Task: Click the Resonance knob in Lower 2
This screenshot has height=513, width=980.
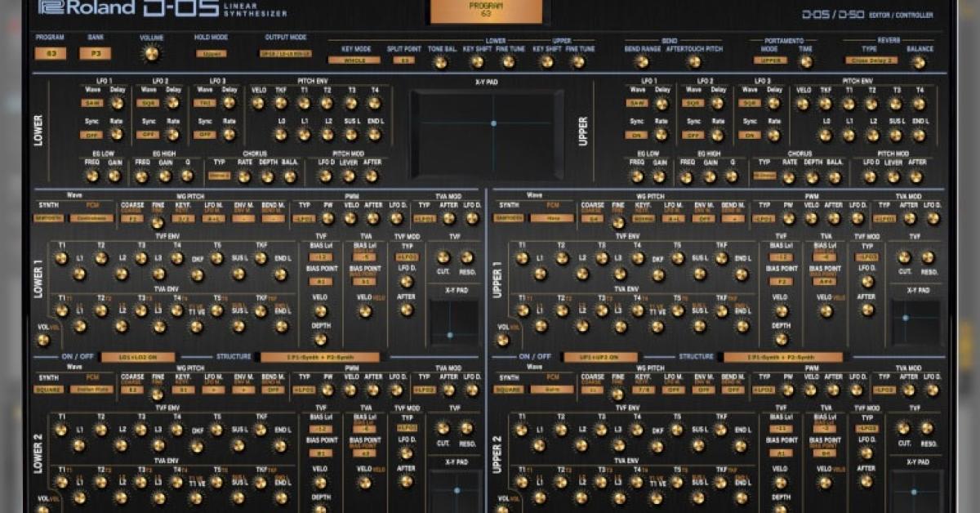Action: pos(466,428)
